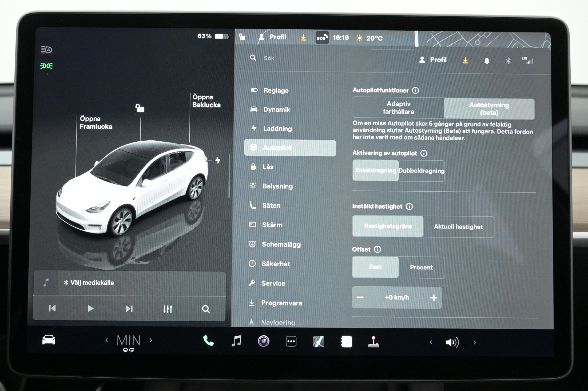Open the phone app in the dock

208,341
